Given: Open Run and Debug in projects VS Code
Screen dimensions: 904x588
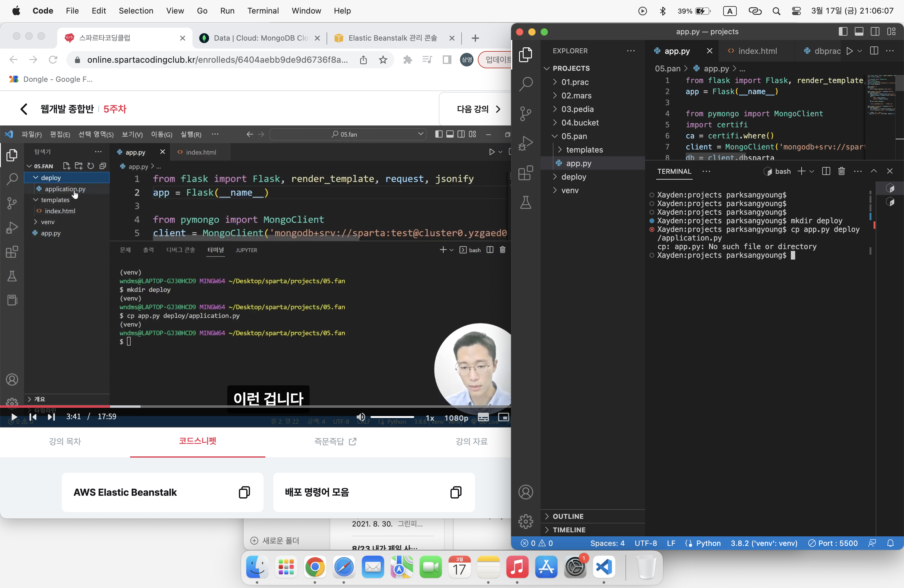Looking at the screenshot, I should click(x=526, y=143).
